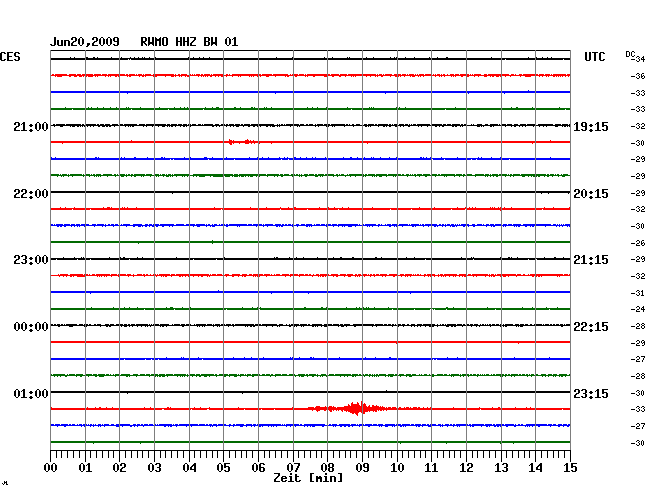
Task: Select the 01 minute axis tick label
Action: pos(85,468)
